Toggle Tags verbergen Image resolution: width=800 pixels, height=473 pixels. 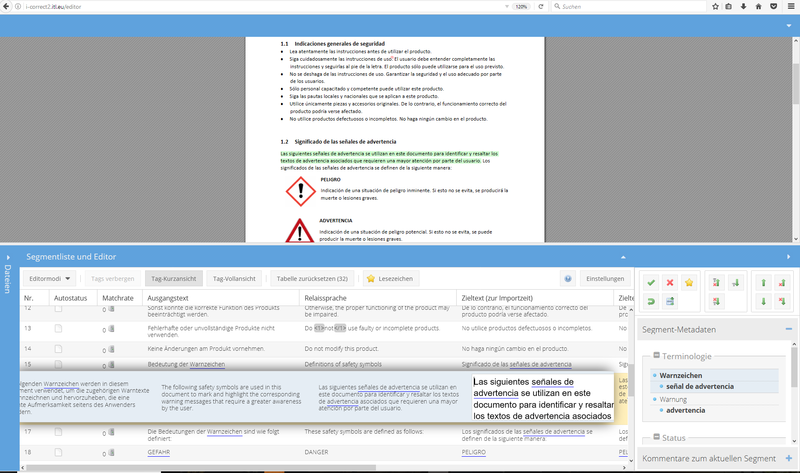[x=112, y=279]
